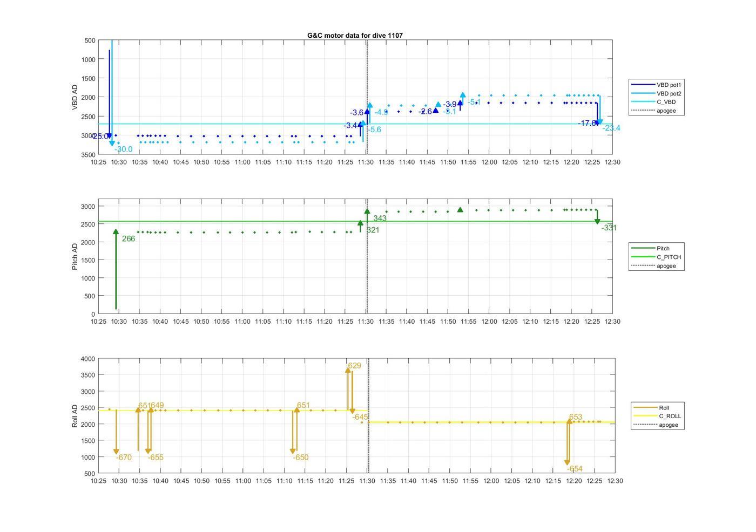
Task: Click the "-655" roll data label
Action: [x=156, y=458]
